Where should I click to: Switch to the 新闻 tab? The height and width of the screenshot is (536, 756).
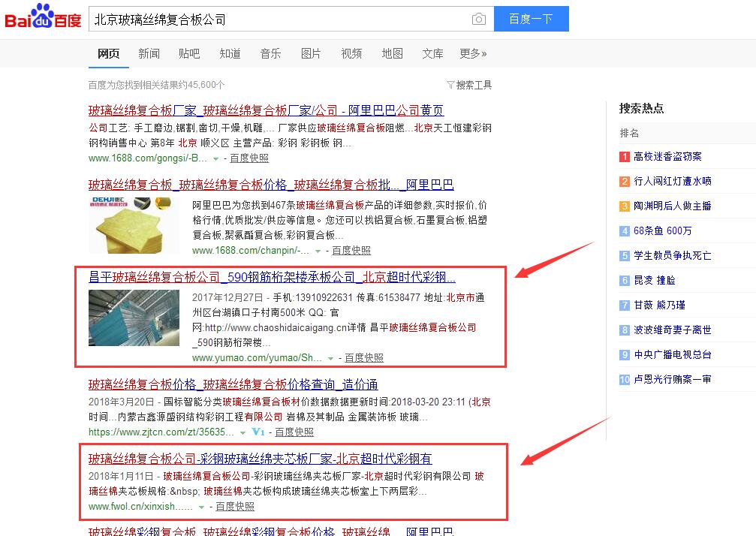coord(149,53)
